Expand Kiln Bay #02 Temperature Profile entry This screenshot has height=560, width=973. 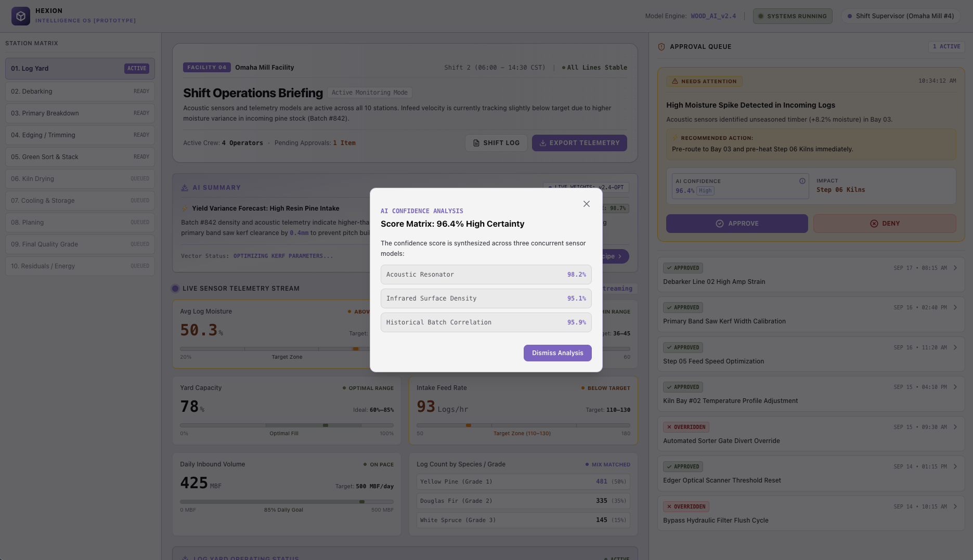(811, 394)
